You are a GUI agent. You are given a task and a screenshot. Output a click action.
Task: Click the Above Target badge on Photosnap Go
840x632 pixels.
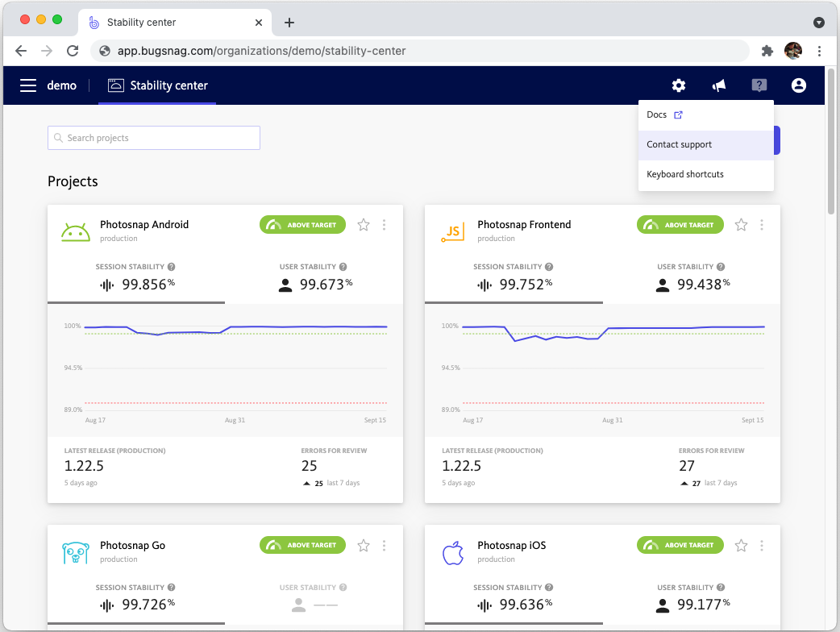pyautogui.click(x=302, y=545)
